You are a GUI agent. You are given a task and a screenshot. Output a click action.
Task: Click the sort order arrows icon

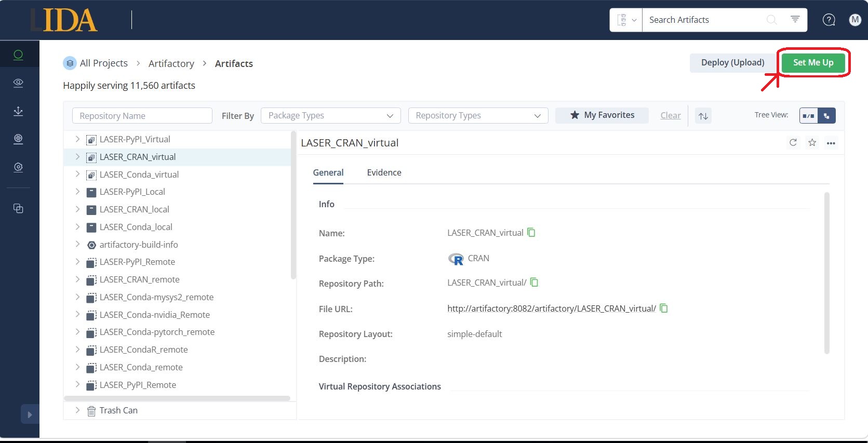(703, 116)
